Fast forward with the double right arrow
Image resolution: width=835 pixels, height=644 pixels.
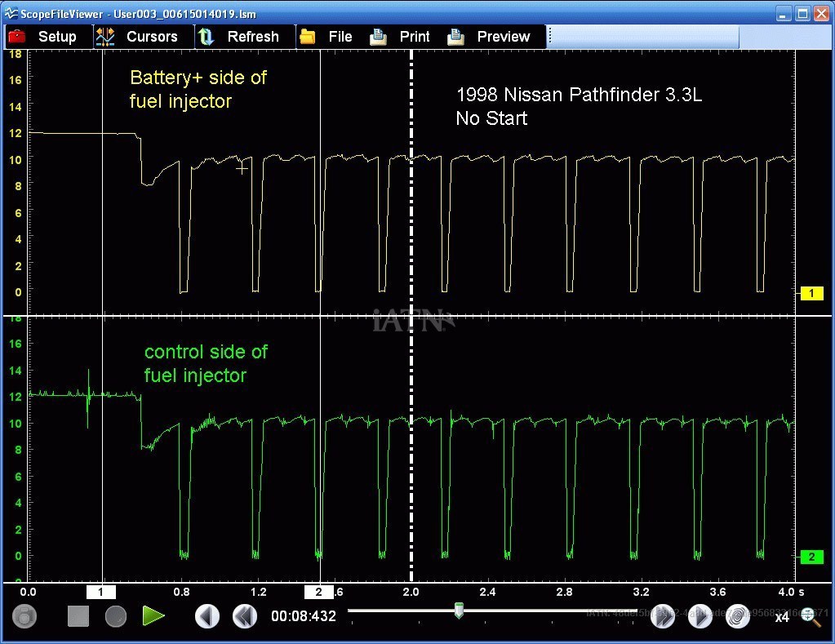(x=663, y=616)
